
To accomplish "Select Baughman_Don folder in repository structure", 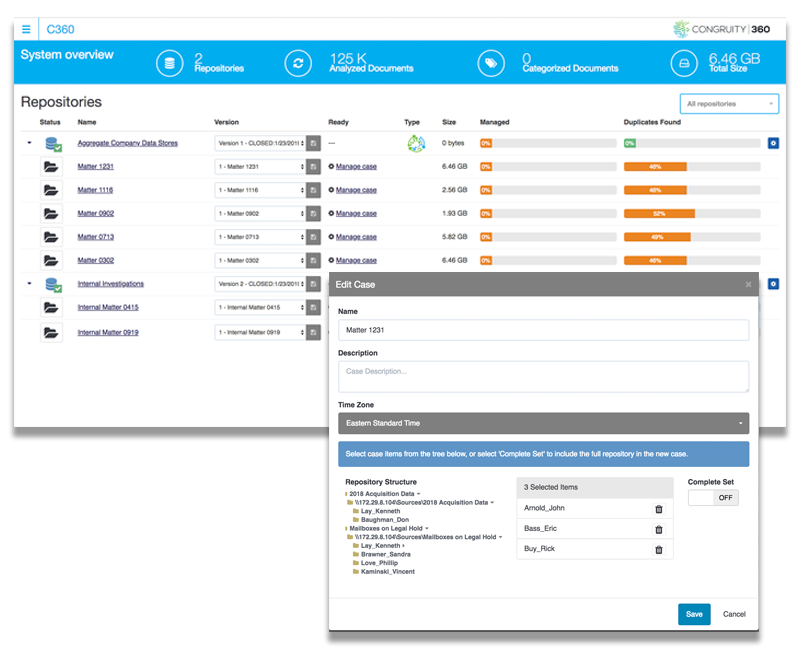I will pyautogui.click(x=385, y=519).
